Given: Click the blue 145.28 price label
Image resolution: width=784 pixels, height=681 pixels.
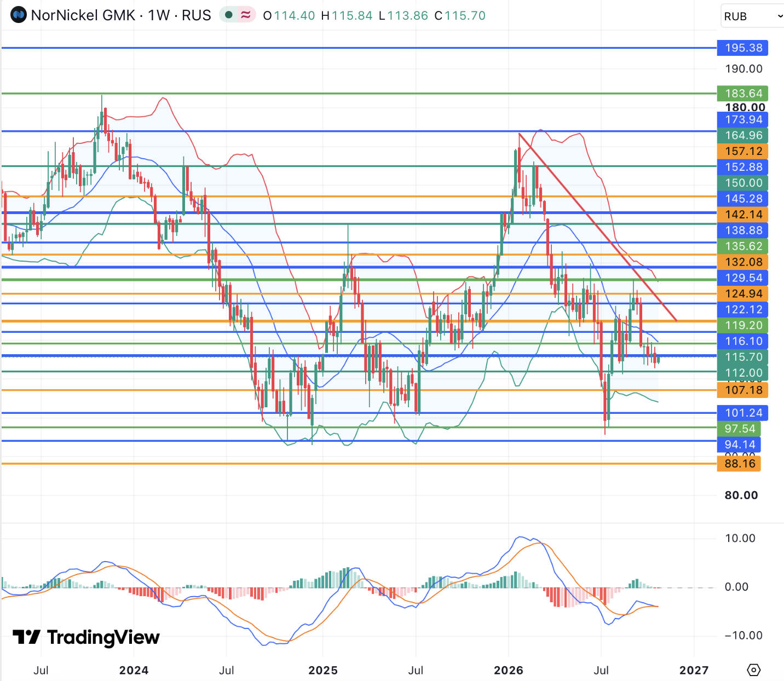Looking at the screenshot, I should pyautogui.click(x=743, y=199).
